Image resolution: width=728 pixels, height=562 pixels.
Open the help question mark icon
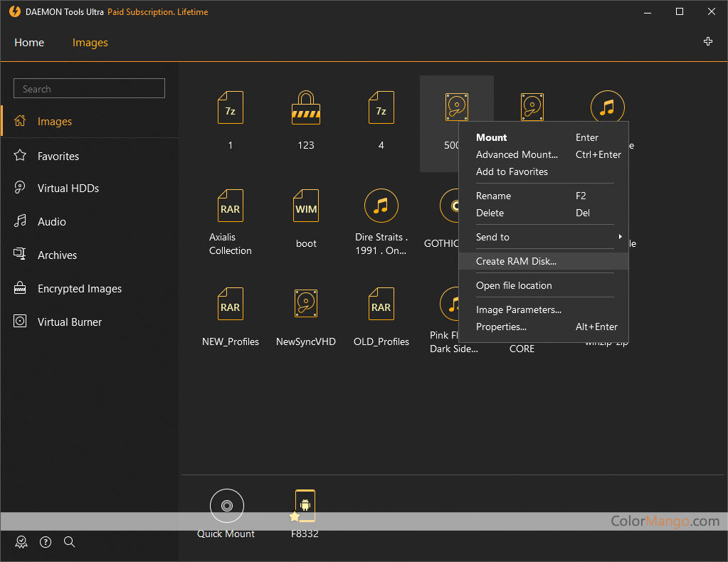click(x=45, y=541)
